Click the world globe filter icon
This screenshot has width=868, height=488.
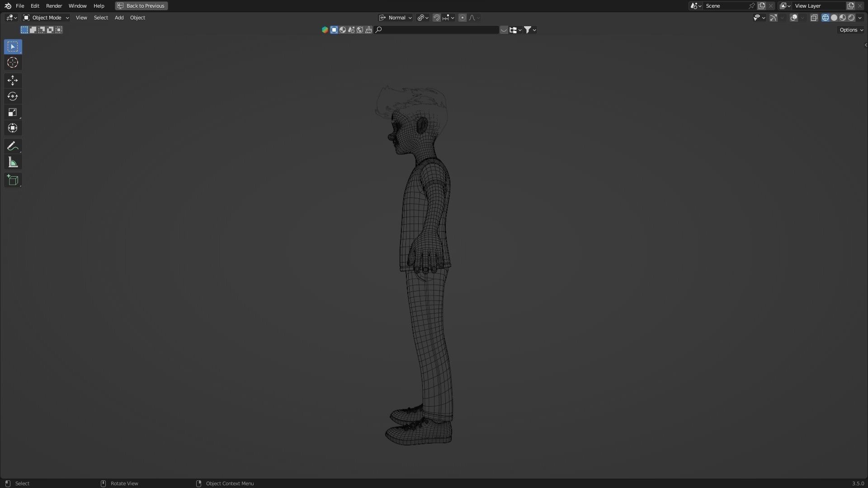pyautogui.click(x=360, y=30)
